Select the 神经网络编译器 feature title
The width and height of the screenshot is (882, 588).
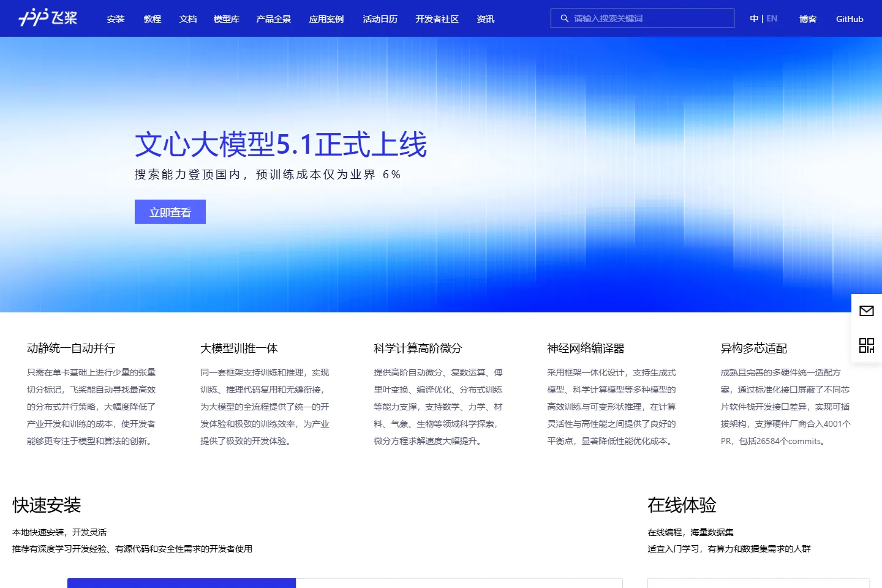pos(586,348)
